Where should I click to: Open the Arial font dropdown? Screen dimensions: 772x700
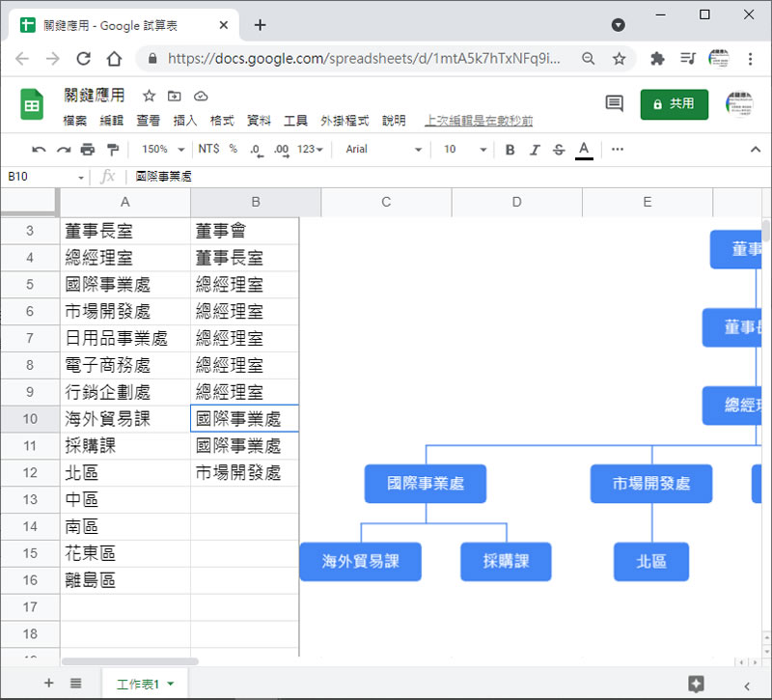pos(383,150)
